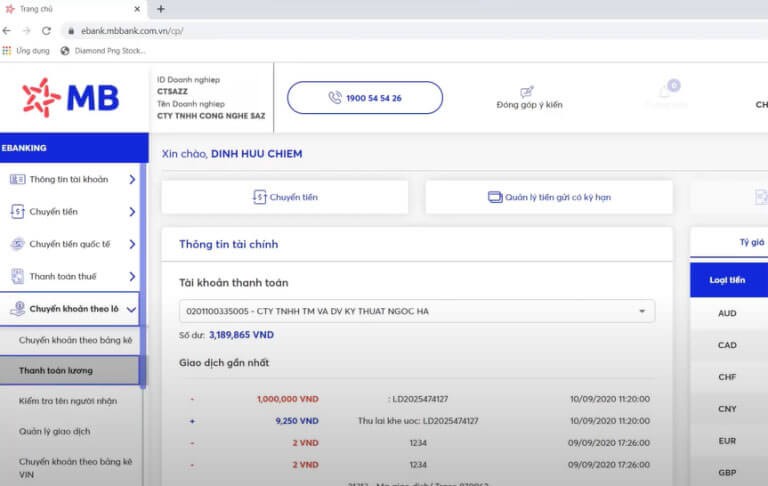Open Quản lý tiền gửi có kỳ hạn
This screenshot has width=768, height=486.
[549, 197]
